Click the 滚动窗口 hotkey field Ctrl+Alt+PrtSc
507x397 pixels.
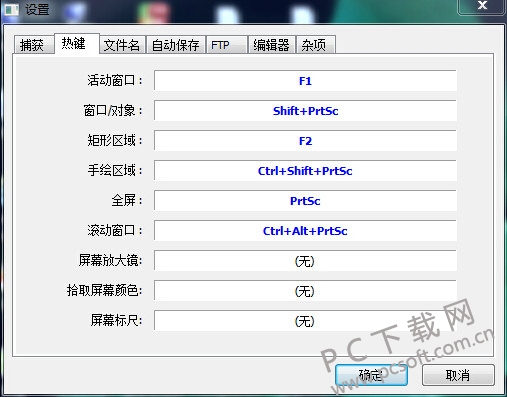305,231
